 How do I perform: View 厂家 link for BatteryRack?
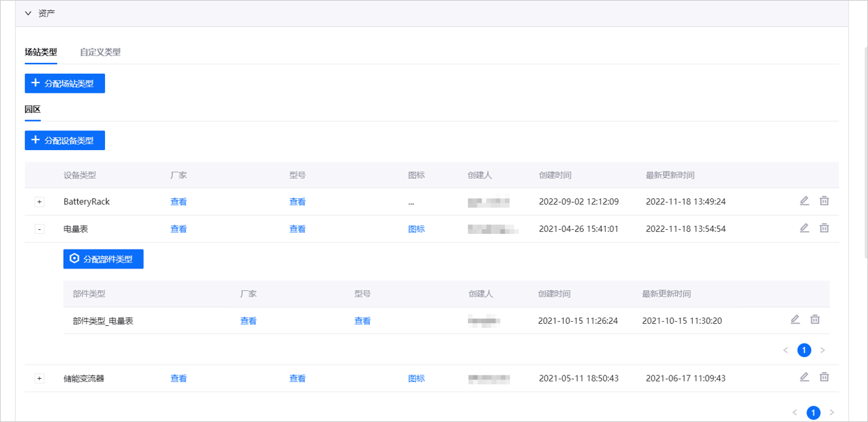click(x=179, y=202)
